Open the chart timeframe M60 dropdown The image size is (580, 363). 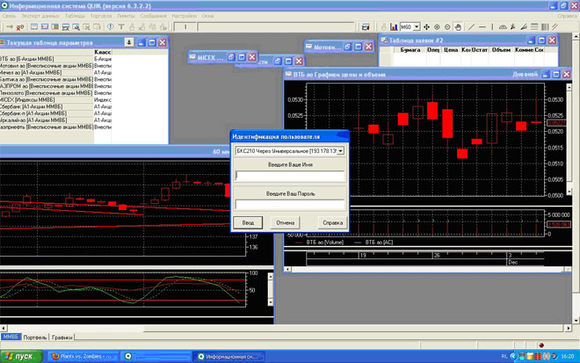coord(417,27)
